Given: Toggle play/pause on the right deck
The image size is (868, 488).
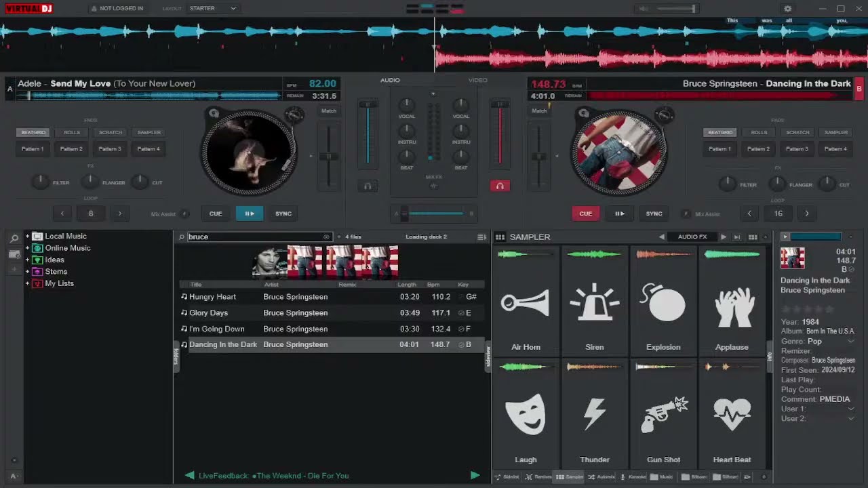Looking at the screenshot, I should click(x=620, y=213).
